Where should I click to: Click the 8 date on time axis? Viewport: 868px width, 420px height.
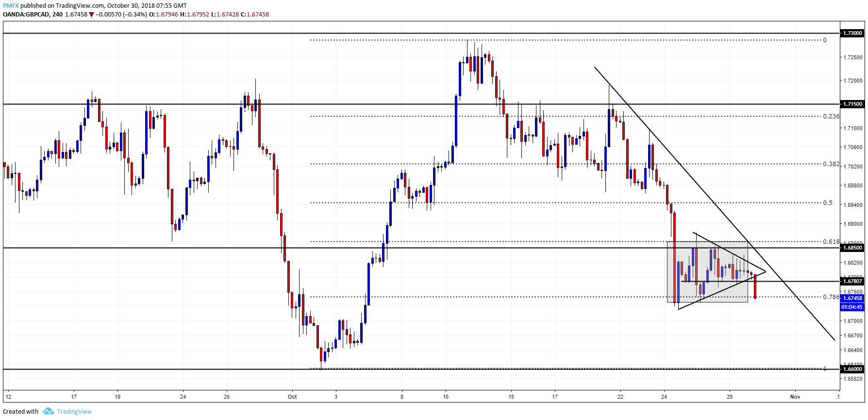pyautogui.click(x=402, y=397)
